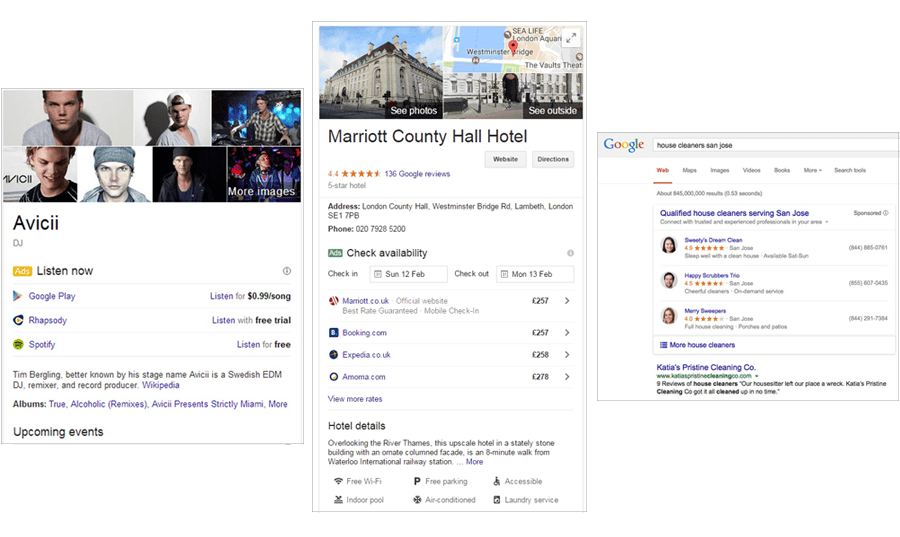900x537 pixels.
Task: Click Listen for free on Spotify
Action: 263,344
